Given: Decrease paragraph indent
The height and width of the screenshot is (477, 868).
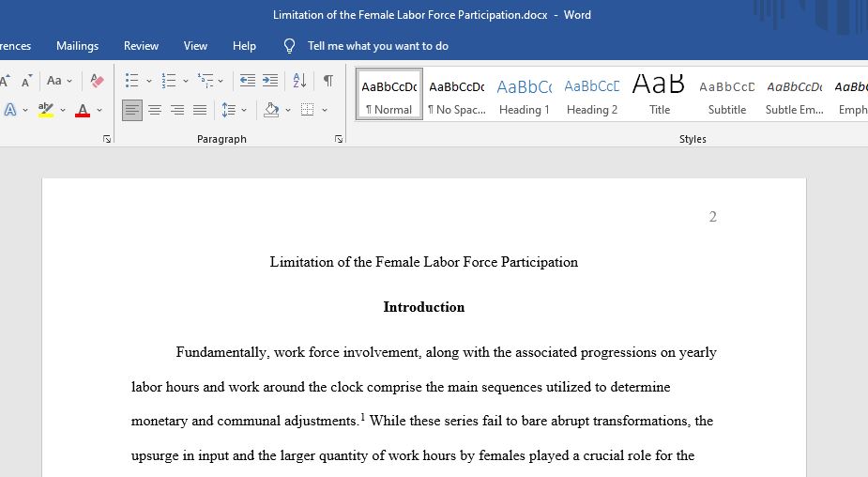Looking at the screenshot, I should pos(248,81).
